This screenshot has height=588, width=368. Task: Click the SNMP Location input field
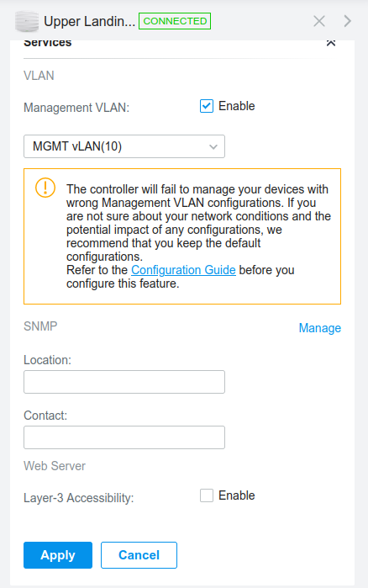[x=124, y=382]
